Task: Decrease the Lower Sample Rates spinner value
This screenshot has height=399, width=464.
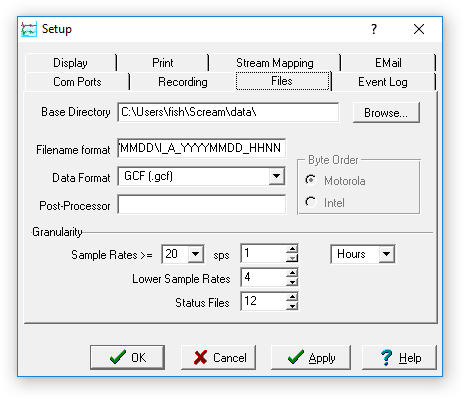Action: (x=292, y=282)
